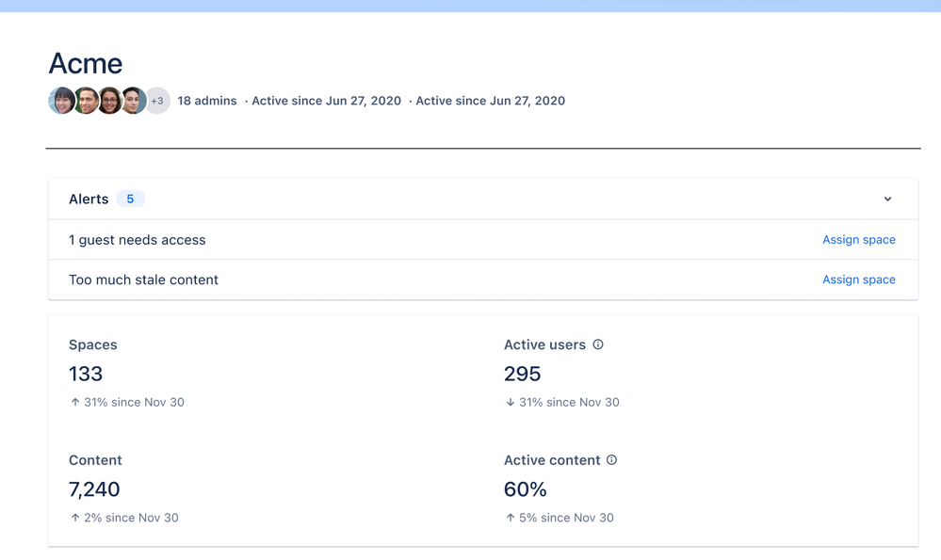Click 'Too much stale content' alert text
The image size is (941, 560).
(x=143, y=280)
